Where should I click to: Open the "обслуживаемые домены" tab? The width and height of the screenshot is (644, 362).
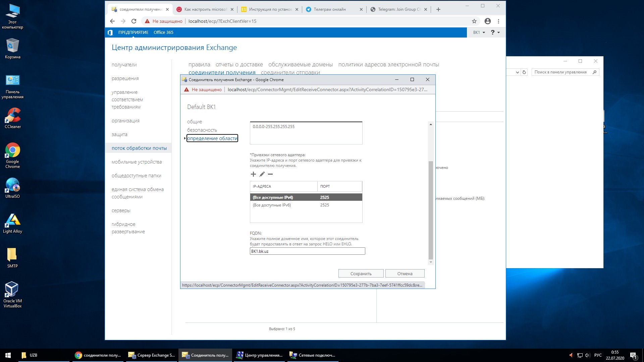tap(301, 64)
